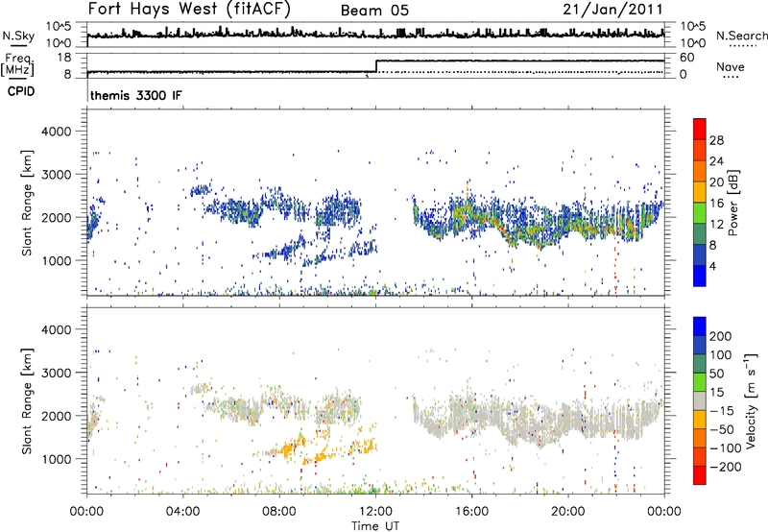Click the "-15" value on Velocity color bar
This screenshot has width=768, height=532.
coord(722,411)
